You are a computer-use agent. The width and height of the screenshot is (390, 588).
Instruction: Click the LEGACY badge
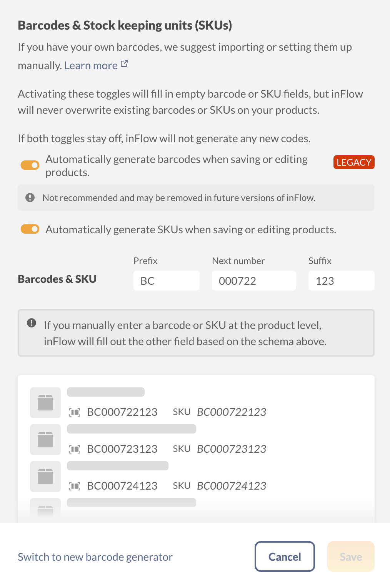click(353, 162)
